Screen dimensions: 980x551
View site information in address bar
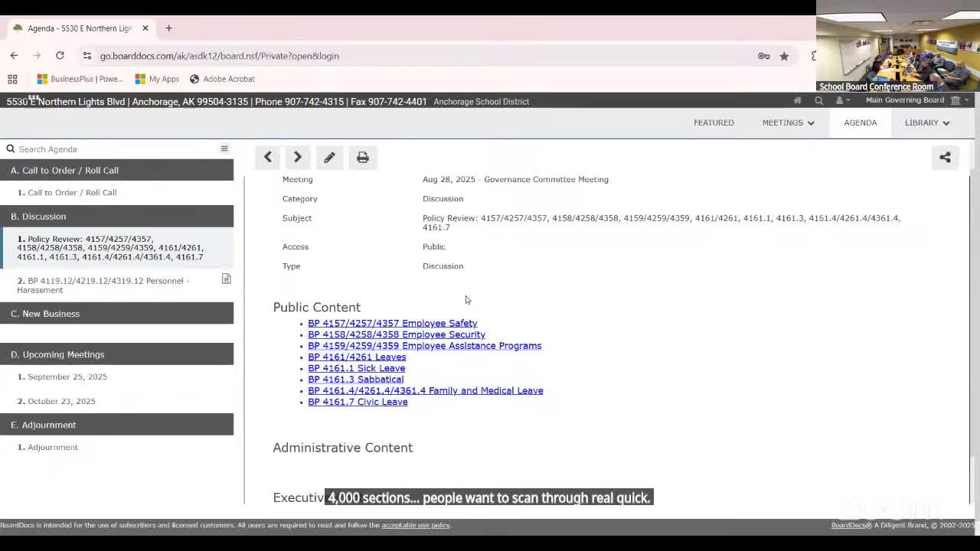pyautogui.click(x=87, y=56)
